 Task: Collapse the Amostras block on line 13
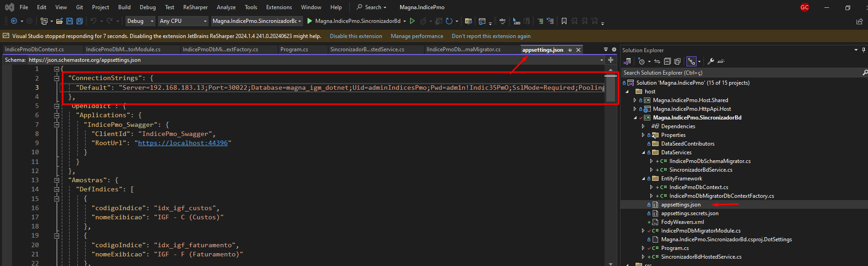(x=57, y=180)
